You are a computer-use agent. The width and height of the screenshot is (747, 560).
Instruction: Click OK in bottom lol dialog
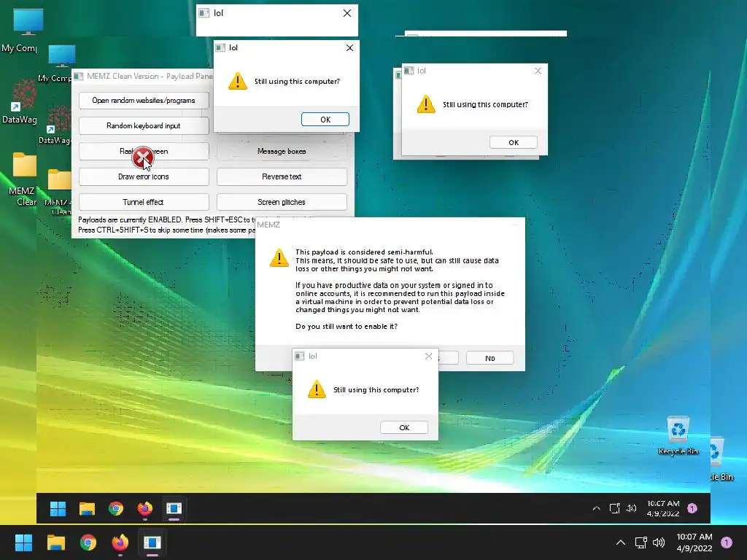pos(404,427)
